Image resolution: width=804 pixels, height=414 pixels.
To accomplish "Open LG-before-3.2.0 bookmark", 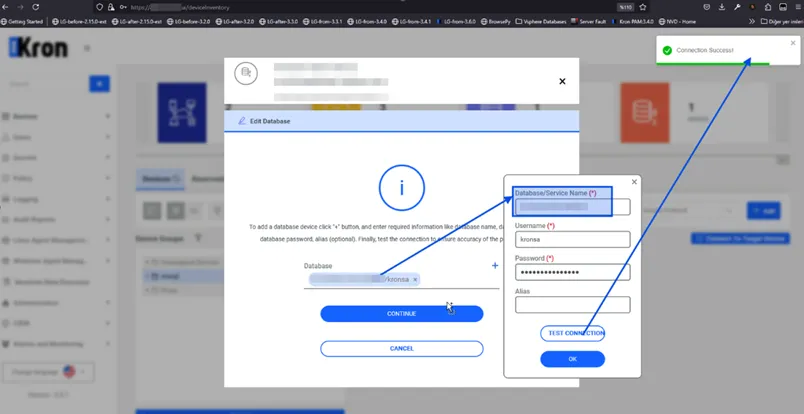I will click(189, 22).
